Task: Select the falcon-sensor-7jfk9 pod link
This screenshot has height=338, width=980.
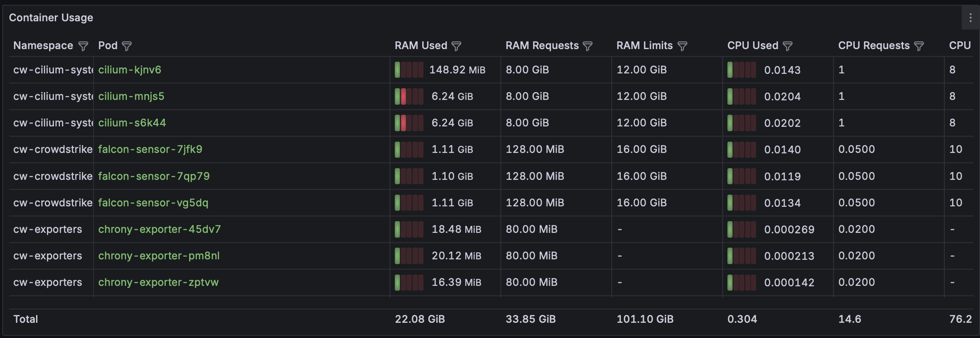Action: click(150, 149)
